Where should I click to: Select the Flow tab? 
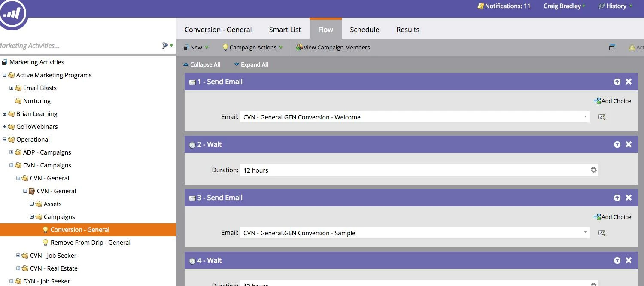tap(325, 29)
